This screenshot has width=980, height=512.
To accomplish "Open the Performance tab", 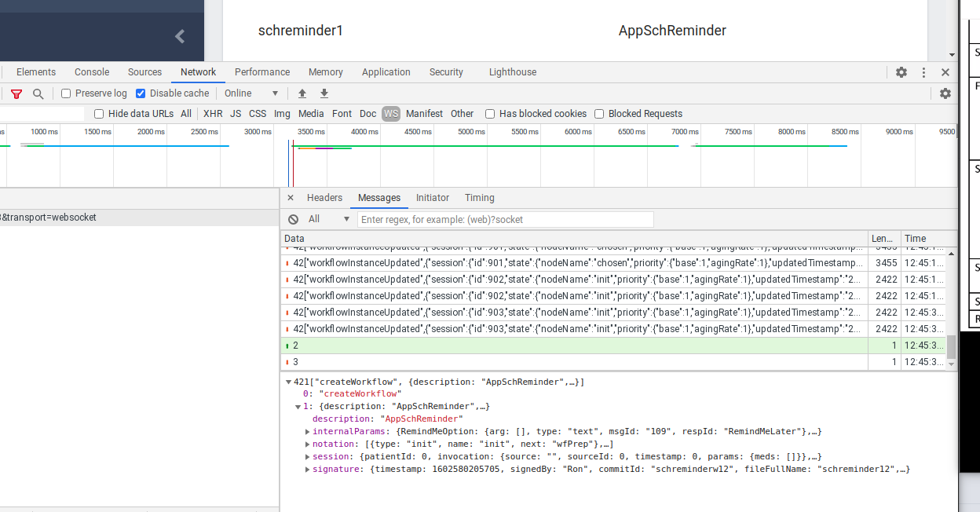I will 262,72.
